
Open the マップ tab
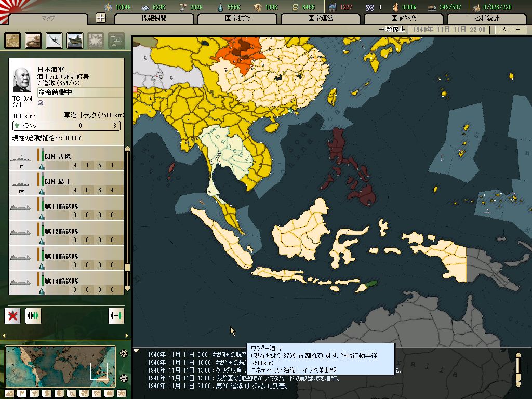click(48, 18)
